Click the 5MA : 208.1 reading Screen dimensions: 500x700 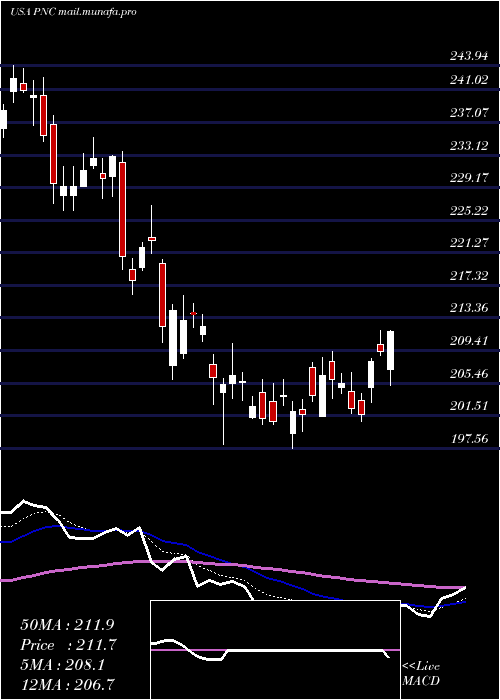[x=62, y=665]
